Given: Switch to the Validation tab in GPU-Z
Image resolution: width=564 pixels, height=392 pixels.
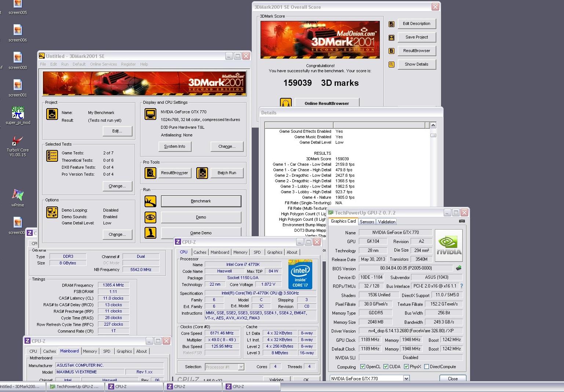Looking at the screenshot, I should coord(387,221).
